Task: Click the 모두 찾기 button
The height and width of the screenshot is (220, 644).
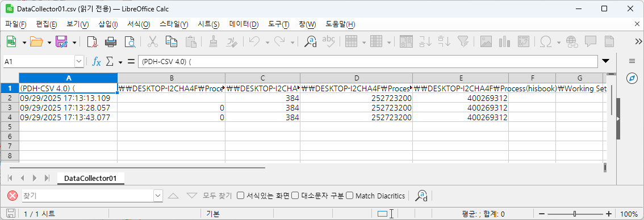Action: click(218, 196)
